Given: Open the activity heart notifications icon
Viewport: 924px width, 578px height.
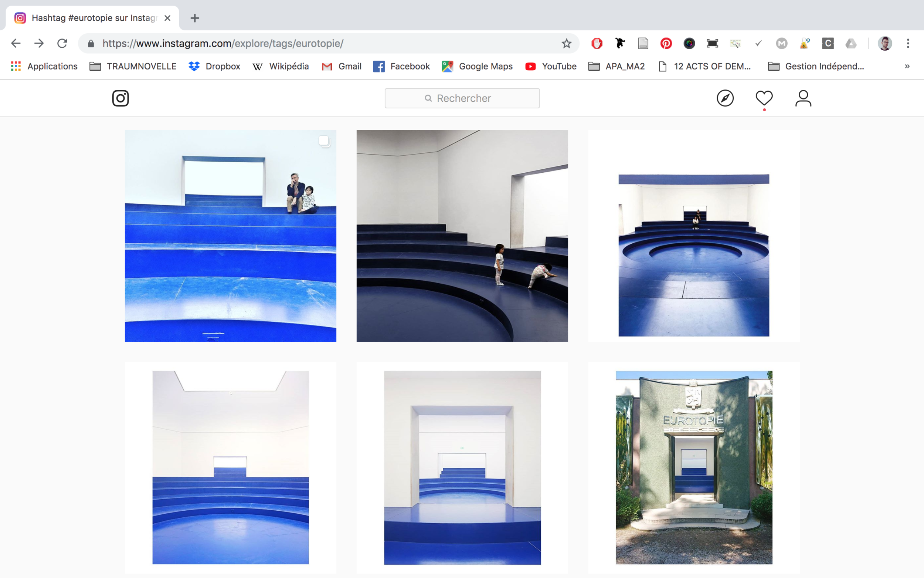Looking at the screenshot, I should coord(764,98).
